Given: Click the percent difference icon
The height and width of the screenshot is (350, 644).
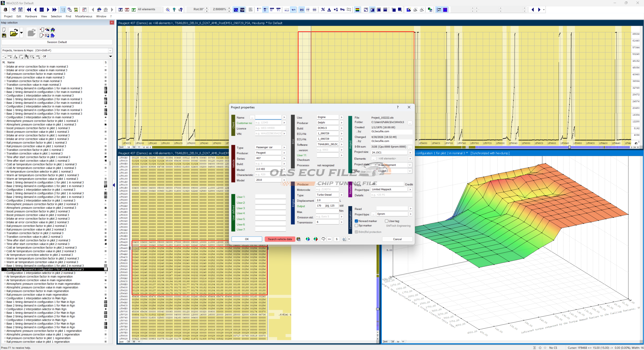Looking at the screenshot, I should point(323,10).
